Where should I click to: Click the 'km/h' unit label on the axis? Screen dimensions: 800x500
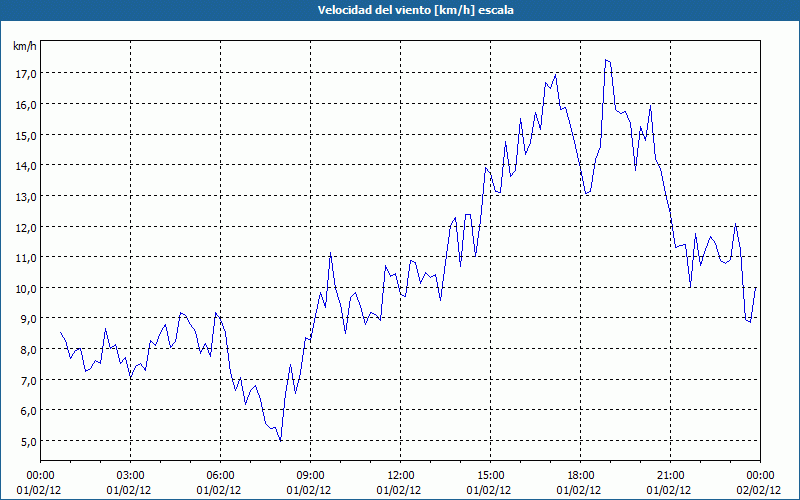pyautogui.click(x=25, y=46)
